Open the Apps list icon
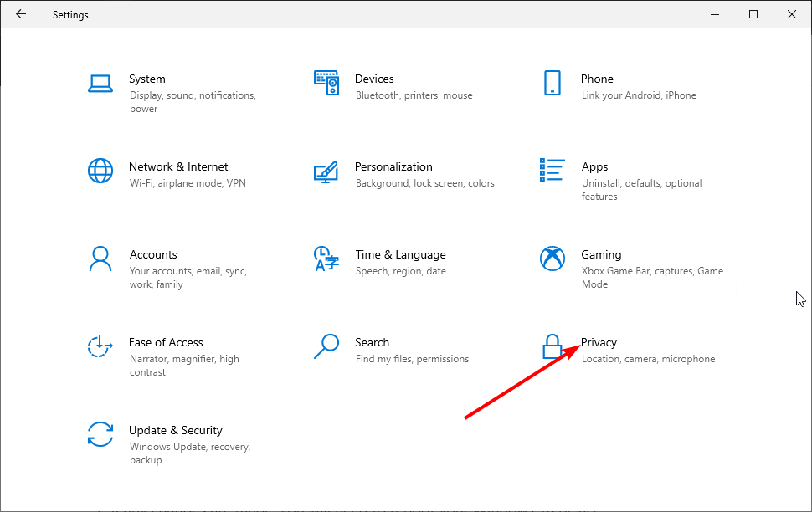812x512 pixels. [552, 171]
